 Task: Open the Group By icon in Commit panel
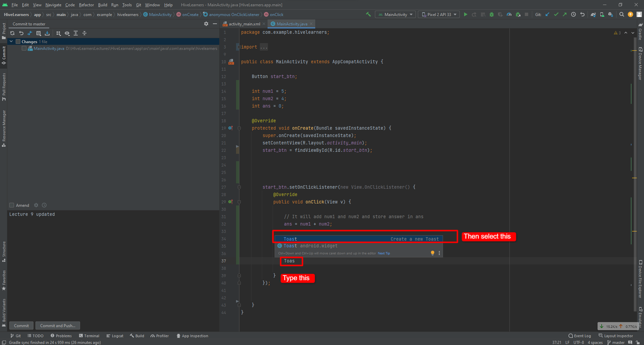[58, 33]
